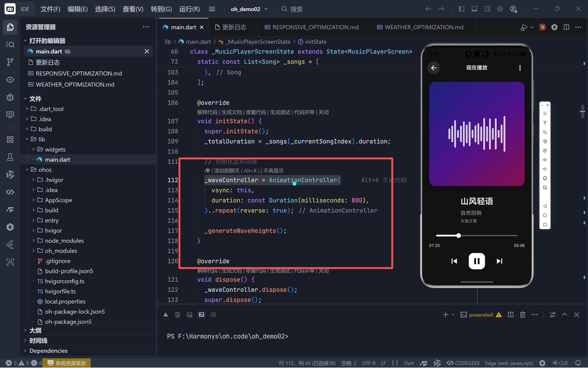Open the 运行(R) menu

pyautogui.click(x=189, y=9)
